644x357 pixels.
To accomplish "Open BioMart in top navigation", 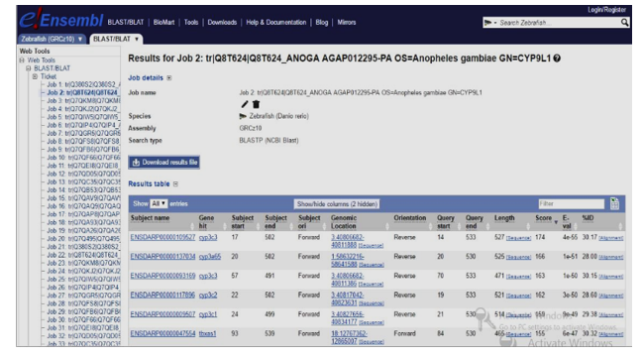I will click(163, 22).
